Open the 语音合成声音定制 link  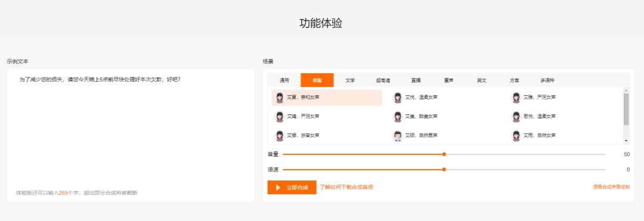tap(611, 187)
